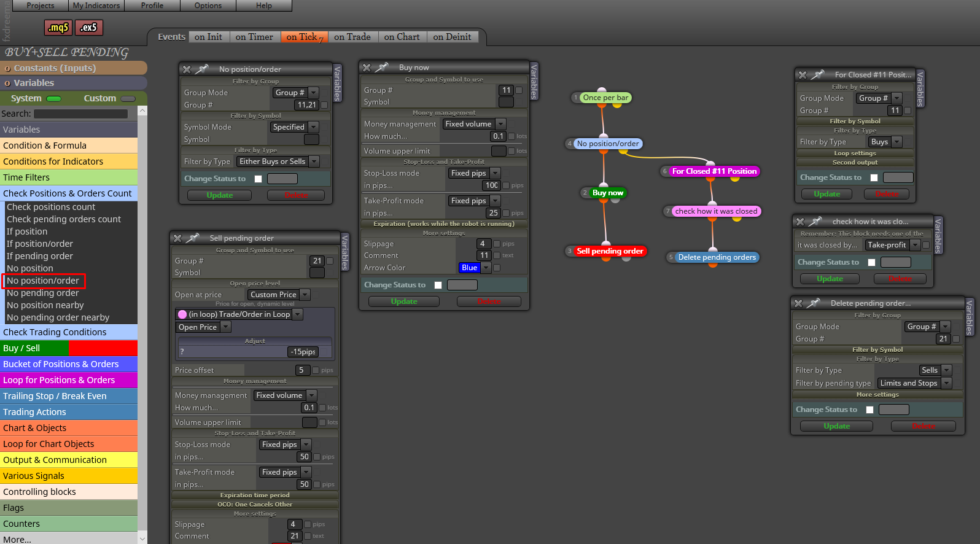Close the Delete pending orders panel
The image size is (980, 544).
(799, 303)
